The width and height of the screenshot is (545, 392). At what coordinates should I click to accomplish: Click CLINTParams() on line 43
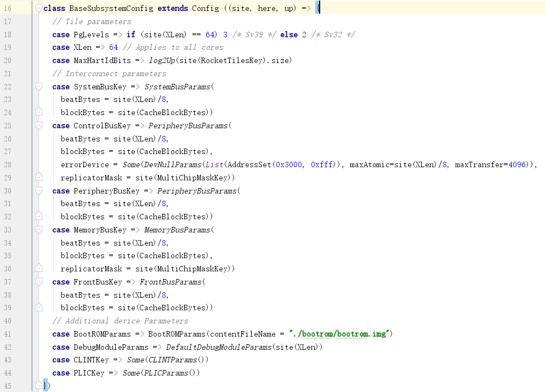[177, 360]
